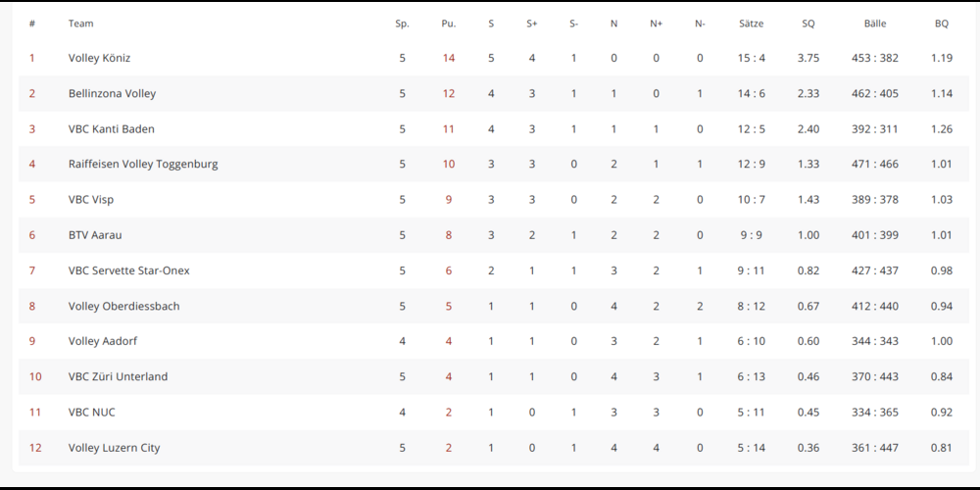Image resolution: width=980 pixels, height=490 pixels.
Task: Open the Volley Aadorf team link
Action: (x=103, y=341)
